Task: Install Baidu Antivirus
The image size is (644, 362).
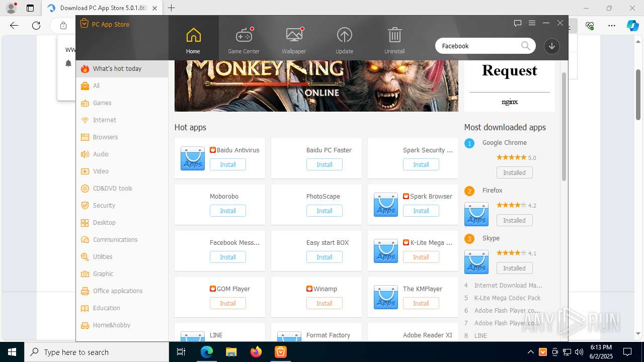Action: click(x=228, y=164)
